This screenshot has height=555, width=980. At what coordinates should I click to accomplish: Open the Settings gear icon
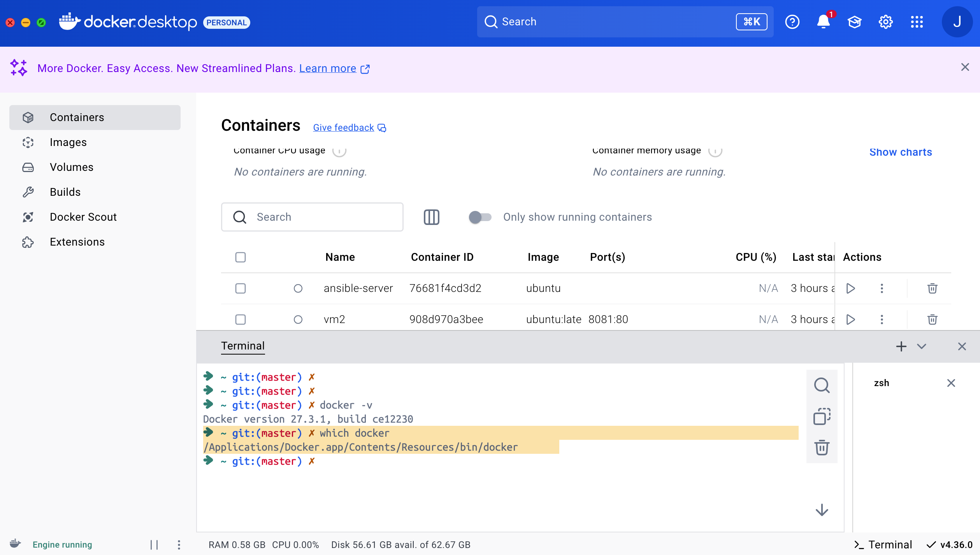(885, 22)
